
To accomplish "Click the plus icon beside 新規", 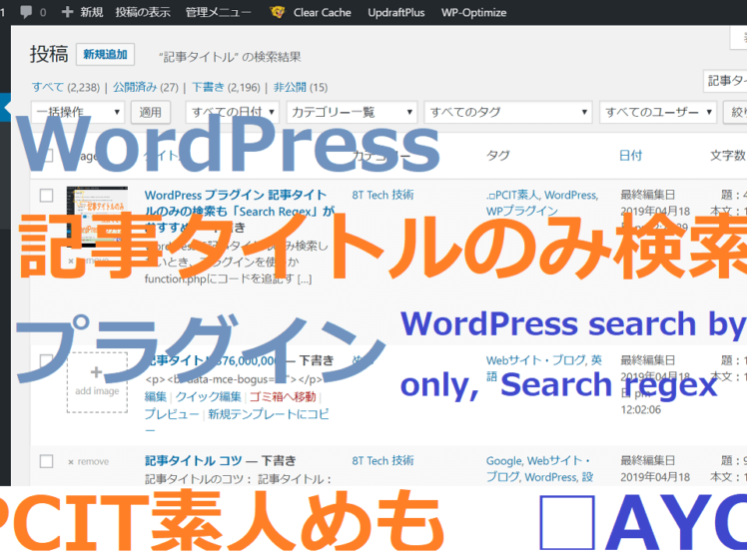I will click(x=68, y=12).
